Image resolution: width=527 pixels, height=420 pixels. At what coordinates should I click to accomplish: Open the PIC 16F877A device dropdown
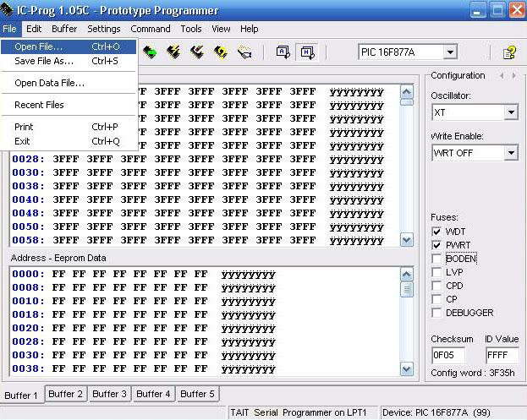tap(450, 52)
